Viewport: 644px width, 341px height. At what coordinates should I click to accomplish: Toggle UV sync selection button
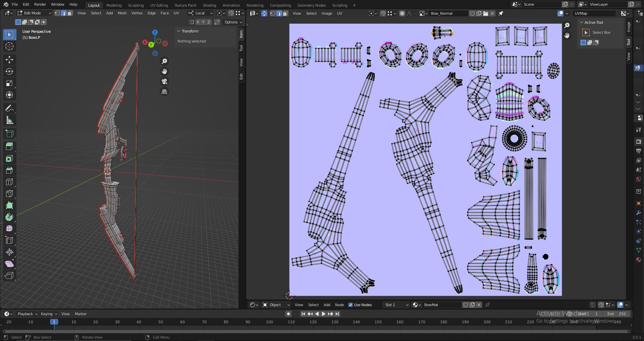pyautogui.click(x=264, y=13)
